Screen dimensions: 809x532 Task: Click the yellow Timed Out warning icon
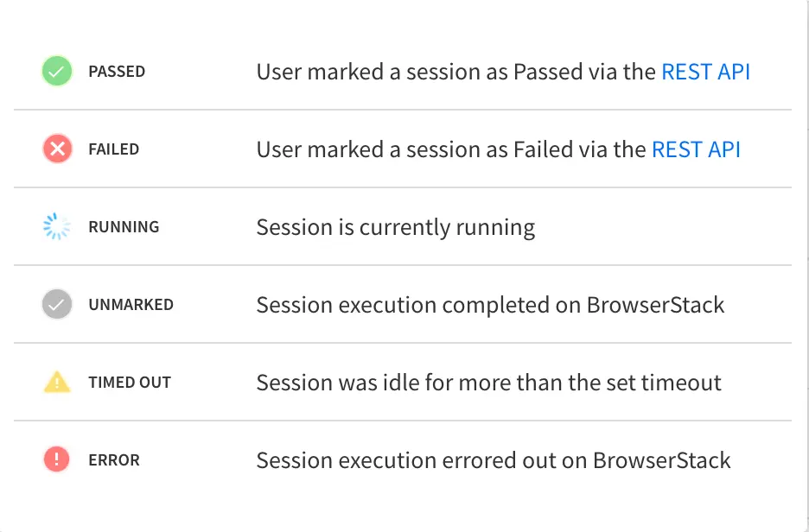click(57, 383)
